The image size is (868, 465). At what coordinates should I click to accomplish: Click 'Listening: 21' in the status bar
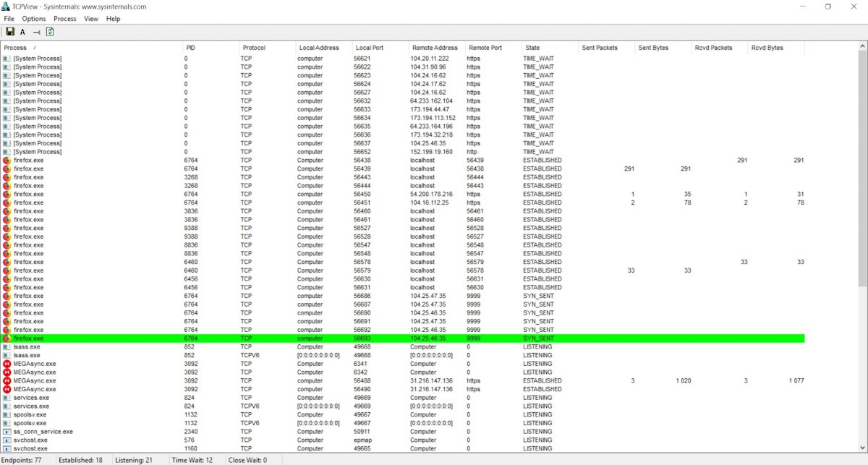click(134, 459)
